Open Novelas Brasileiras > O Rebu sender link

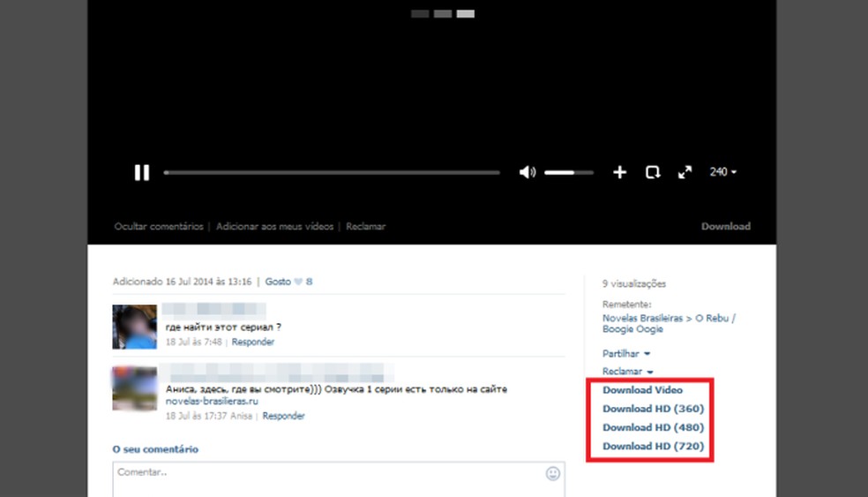(x=669, y=324)
